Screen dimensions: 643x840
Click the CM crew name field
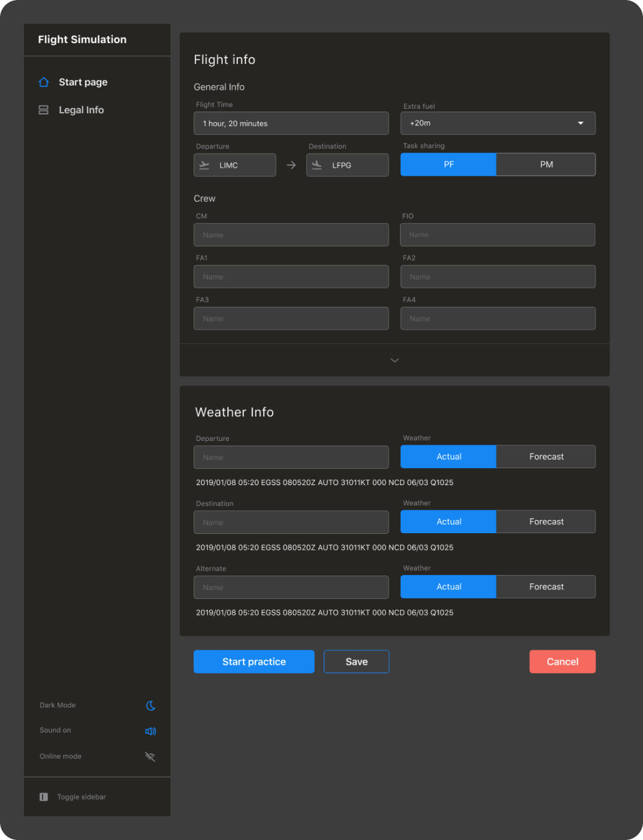(x=291, y=235)
